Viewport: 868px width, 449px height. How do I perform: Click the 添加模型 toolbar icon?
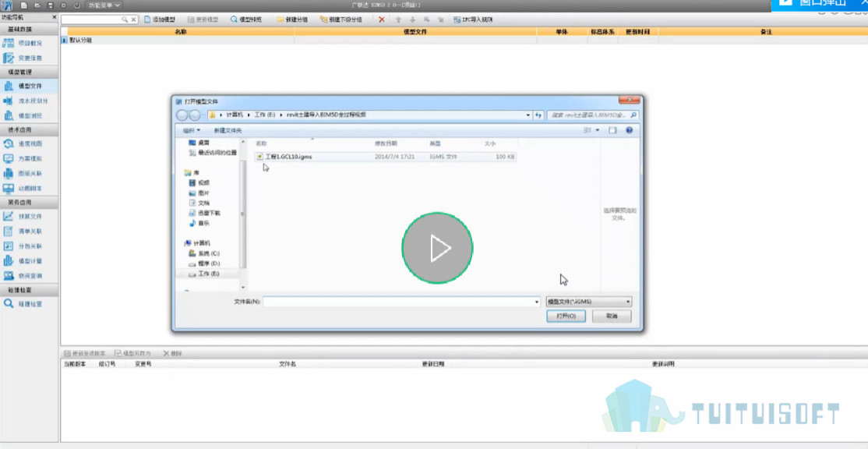click(x=160, y=19)
